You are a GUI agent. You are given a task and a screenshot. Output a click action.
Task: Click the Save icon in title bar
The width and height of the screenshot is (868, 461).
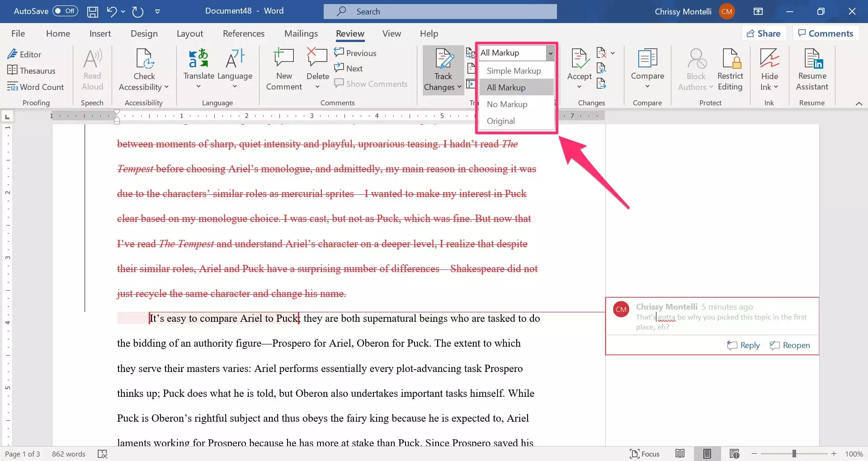(x=93, y=11)
